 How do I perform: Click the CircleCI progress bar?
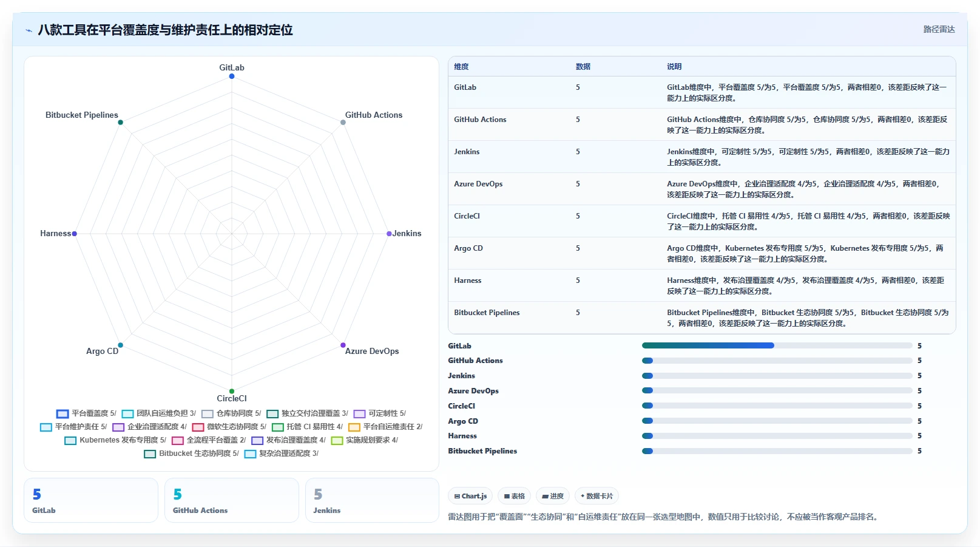pos(777,406)
